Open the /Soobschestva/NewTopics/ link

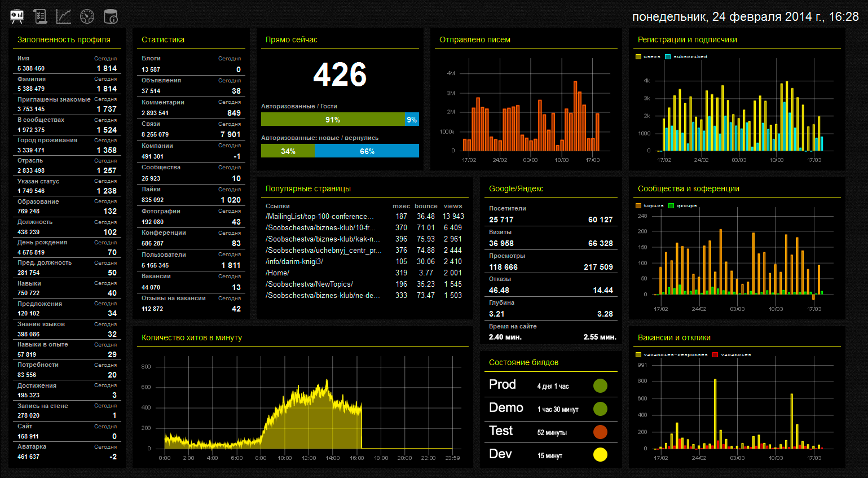(x=309, y=284)
